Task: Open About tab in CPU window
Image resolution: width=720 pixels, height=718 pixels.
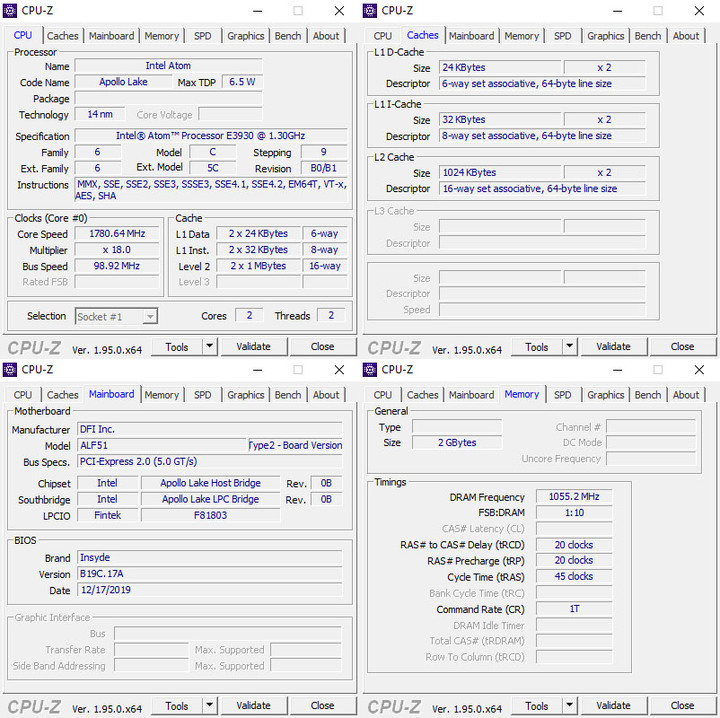Action: click(x=326, y=36)
